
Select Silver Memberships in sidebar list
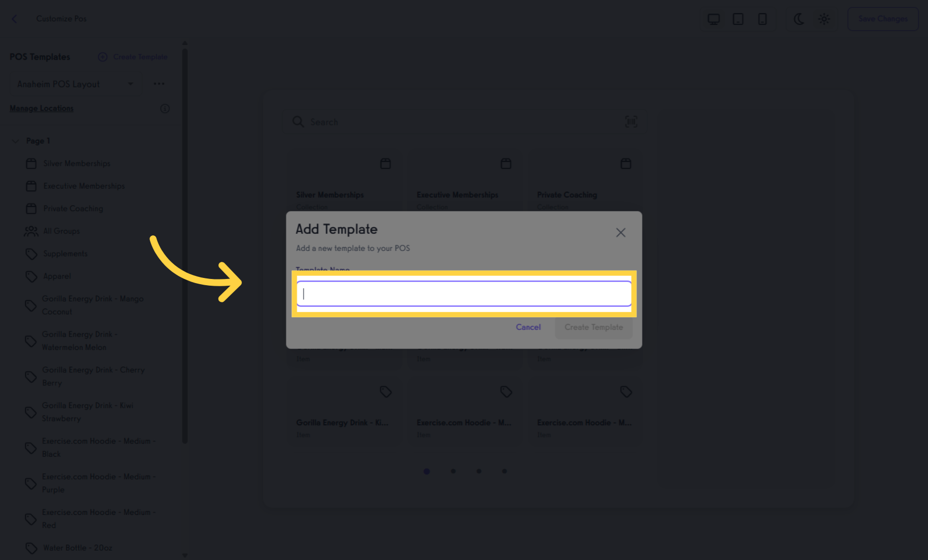76,163
